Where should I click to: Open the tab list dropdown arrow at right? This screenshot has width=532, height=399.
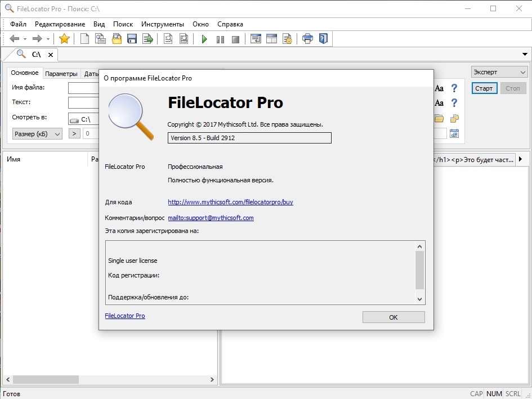(525, 54)
